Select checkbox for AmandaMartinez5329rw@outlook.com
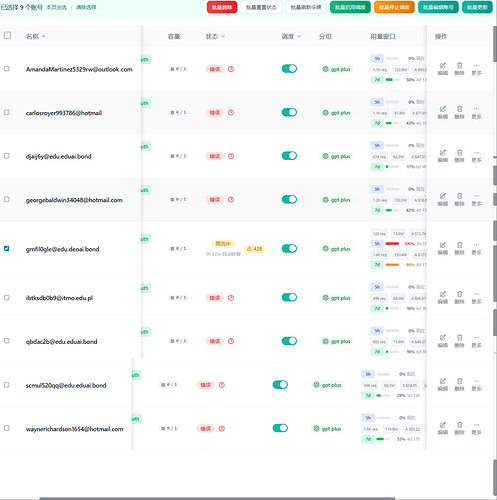This screenshot has height=500, width=497. pos(7,69)
